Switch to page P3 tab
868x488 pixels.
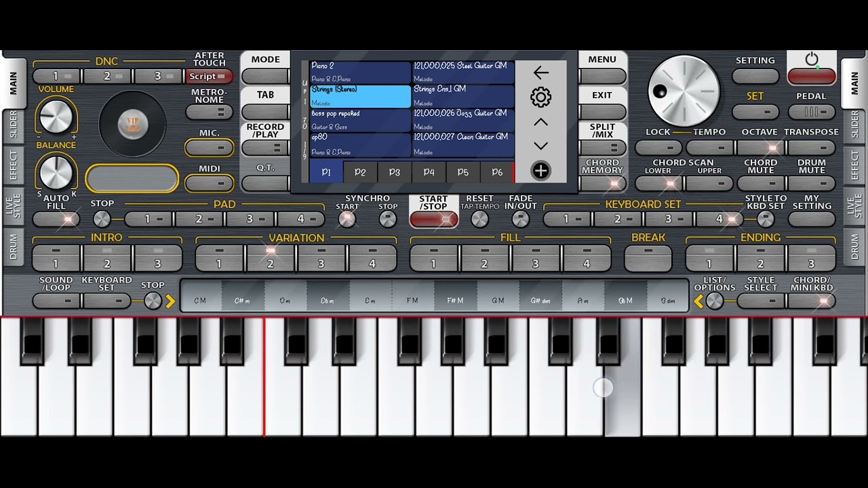tap(395, 172)
